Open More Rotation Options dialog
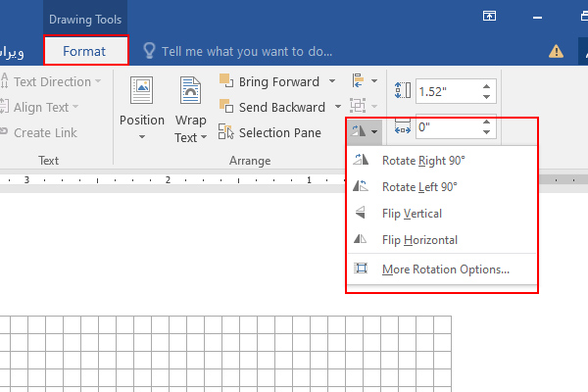588x392 pixels. point(445,269)
